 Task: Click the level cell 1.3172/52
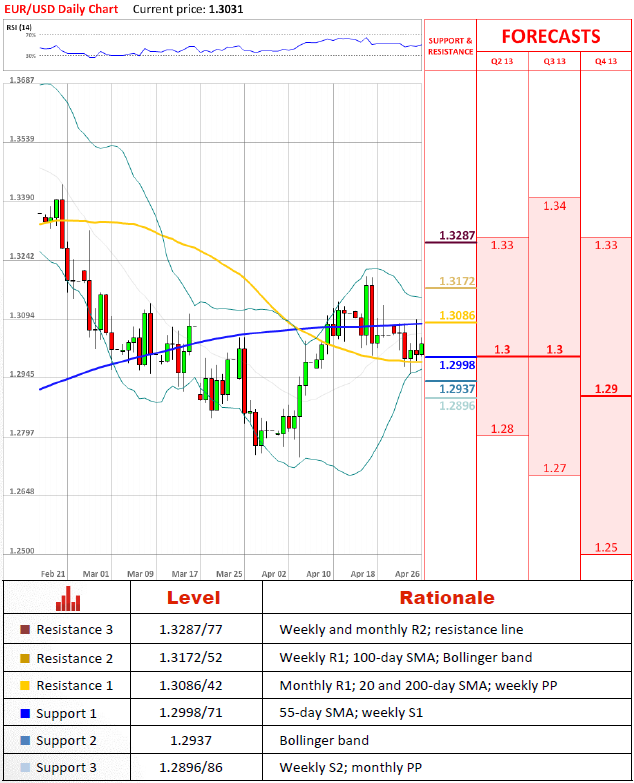191,658
